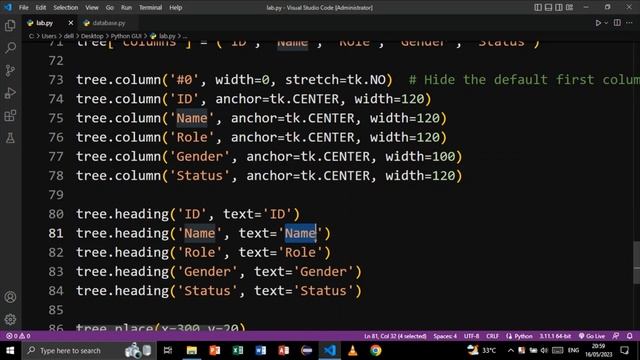640x360 pixels.
Task: Click 'width=100' on line 77
Action: pyautogui.click(x=420, y=156)
